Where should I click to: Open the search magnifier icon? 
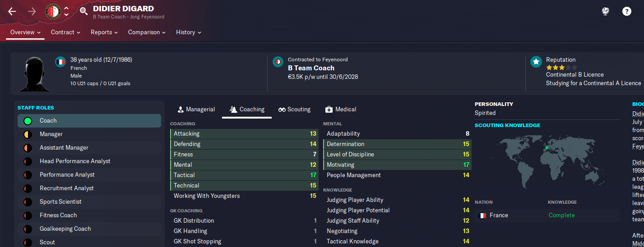(83, 11)
